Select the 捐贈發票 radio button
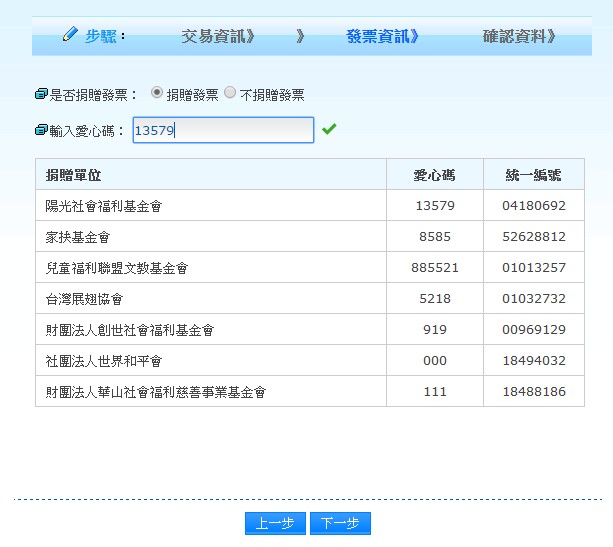This screenshot has width=613, height=547. pyautogui.click(x=157, y=93)
